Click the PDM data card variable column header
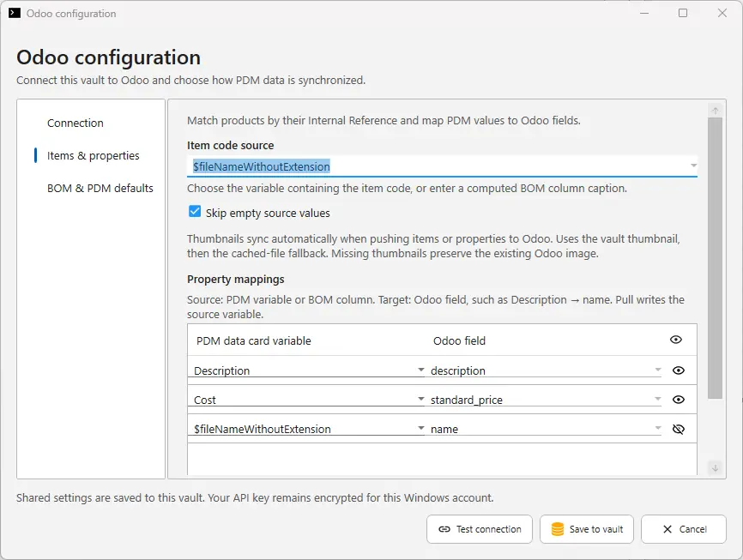The image size is (743, 560). point(253,340)
